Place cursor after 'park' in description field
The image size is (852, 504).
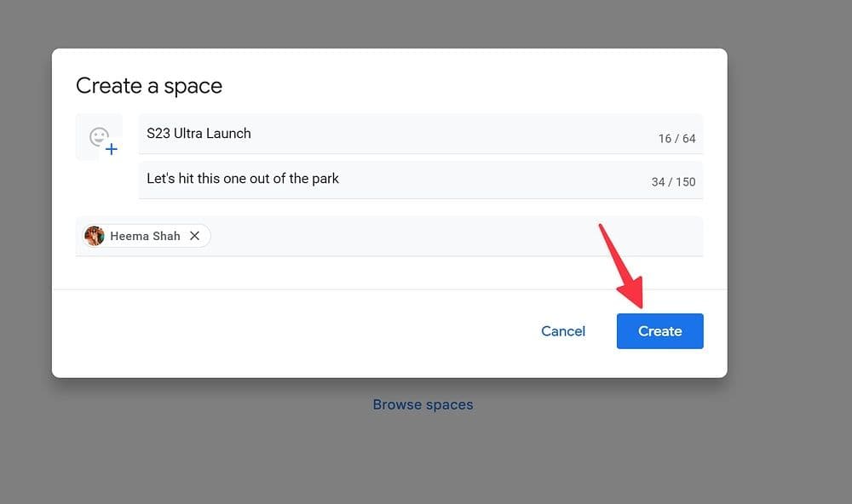(x=340, y=179)
